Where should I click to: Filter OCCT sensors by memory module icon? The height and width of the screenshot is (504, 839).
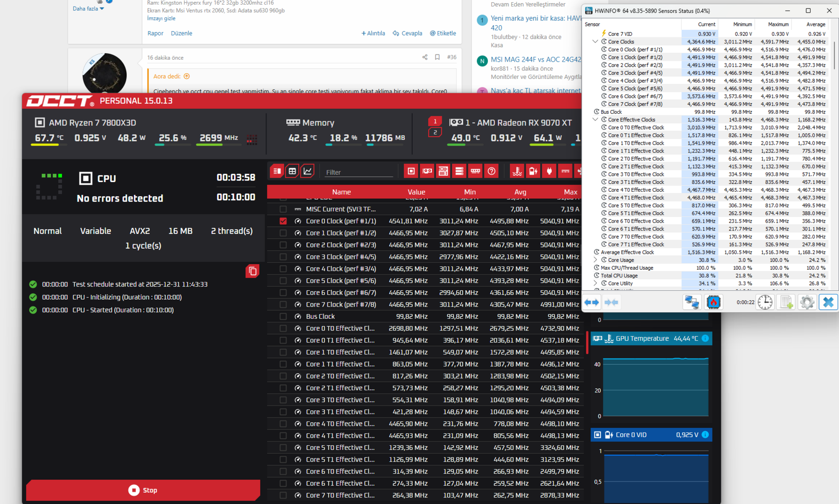point(475,171)
